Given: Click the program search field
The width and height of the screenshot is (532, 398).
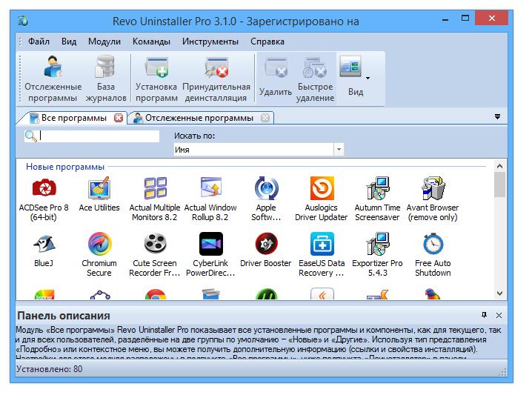Looking at the screenshot, I should (x=99, y=136).
